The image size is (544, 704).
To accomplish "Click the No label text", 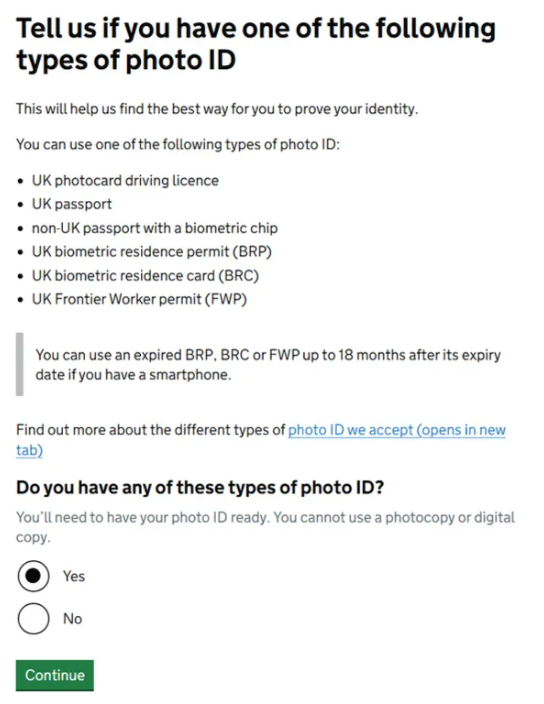I will point(72,619).
